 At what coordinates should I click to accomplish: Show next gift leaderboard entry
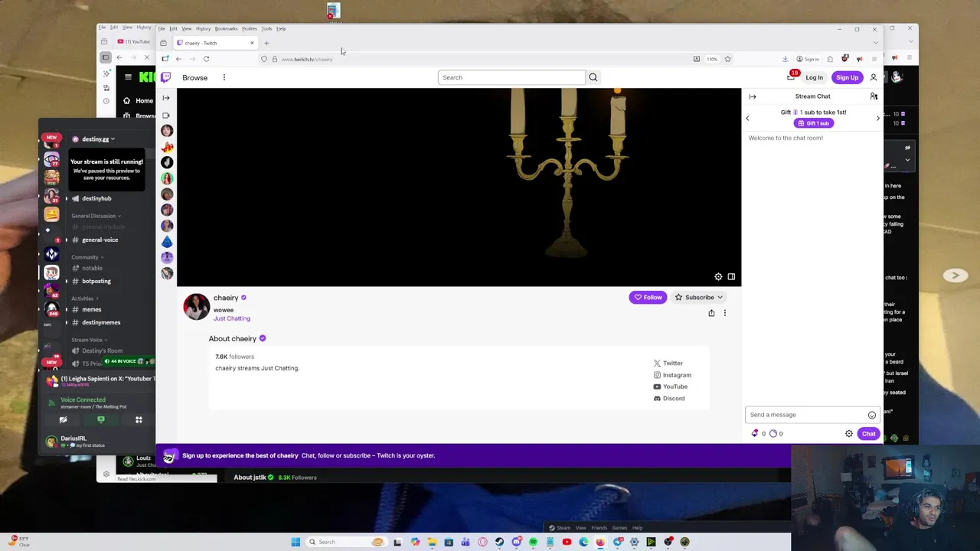[877, 118]
